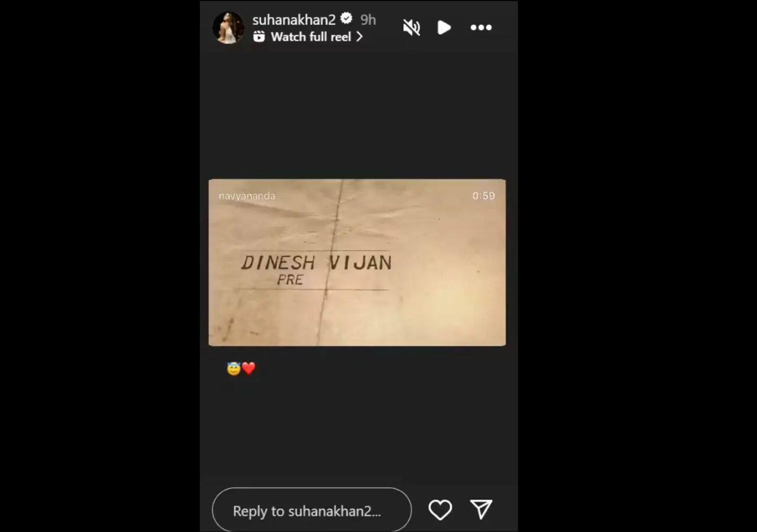Screen dimensions: 757x532
Task: Click the DINESH VIJAN title text in the video
Action: tap(316, 262)
